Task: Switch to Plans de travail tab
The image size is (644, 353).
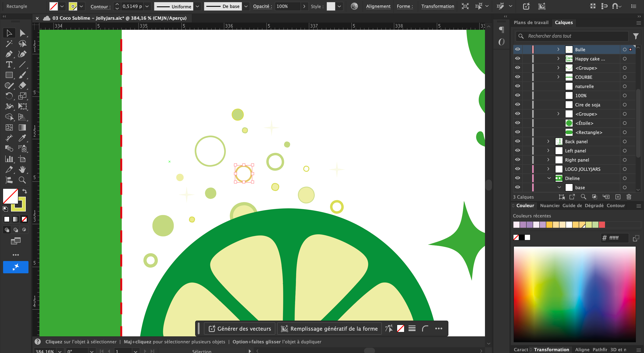Action: click(531, 23)
